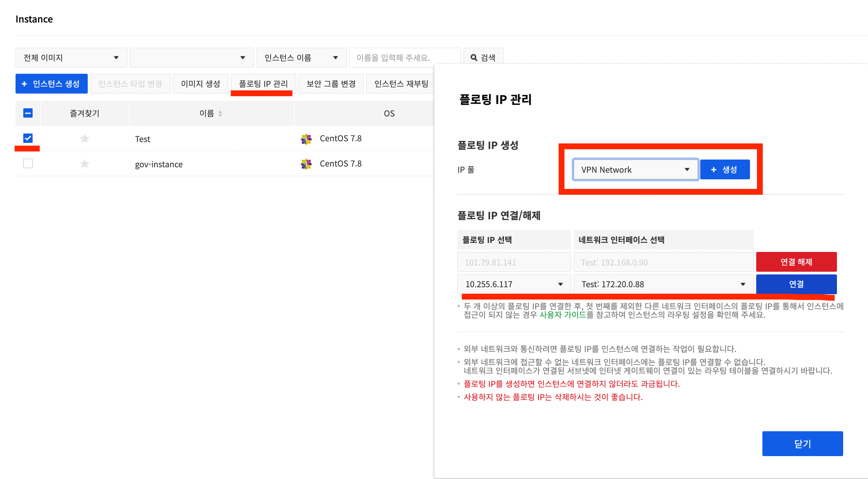Image resolution: width=868 pixels, height=479 pixels.
Task: Check the gov-instance checkbox
Action: point(28,163)
